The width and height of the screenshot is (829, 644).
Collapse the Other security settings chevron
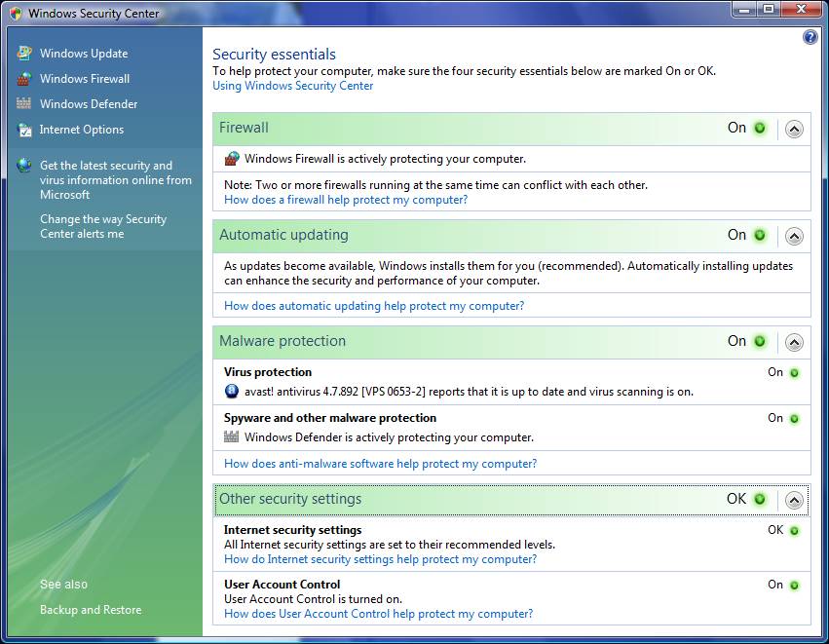pyautogui.click(x=794, y=500)
